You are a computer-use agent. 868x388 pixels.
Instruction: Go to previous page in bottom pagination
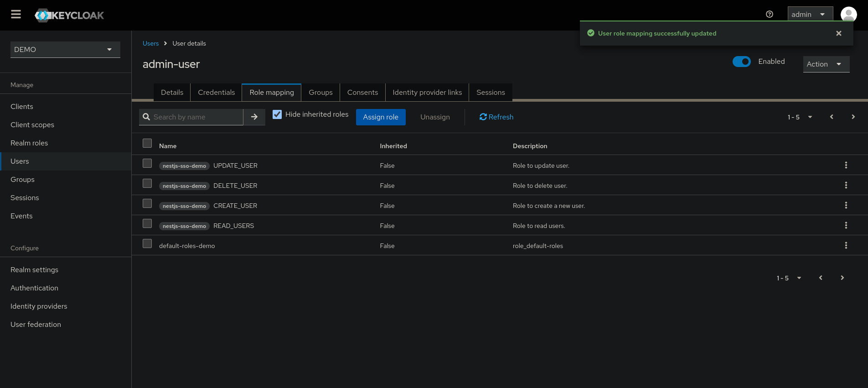coord(821,278)
